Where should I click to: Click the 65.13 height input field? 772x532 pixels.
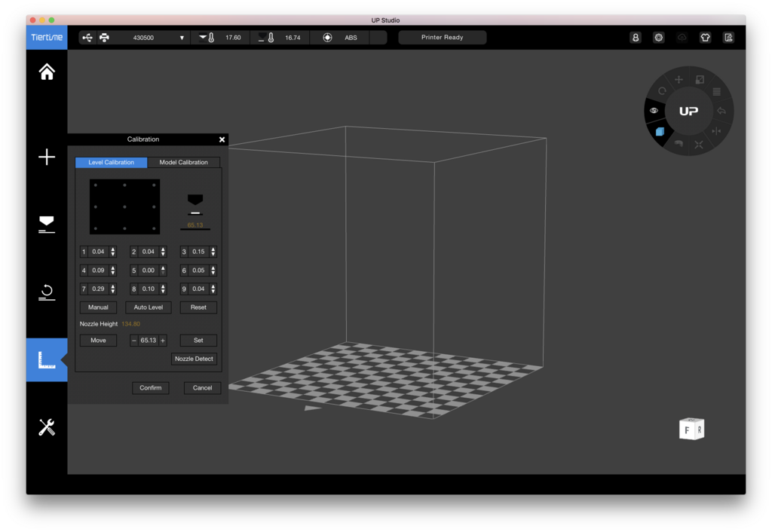click(149, 341)
